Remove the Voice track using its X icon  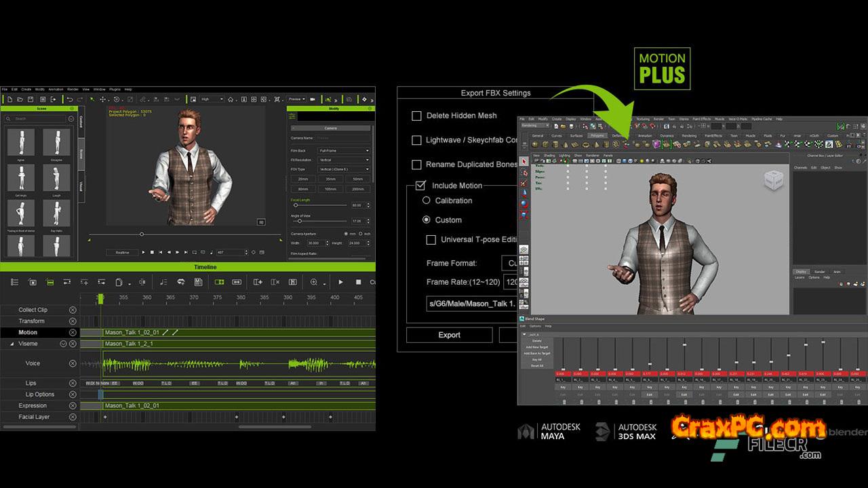pos(73,363)
